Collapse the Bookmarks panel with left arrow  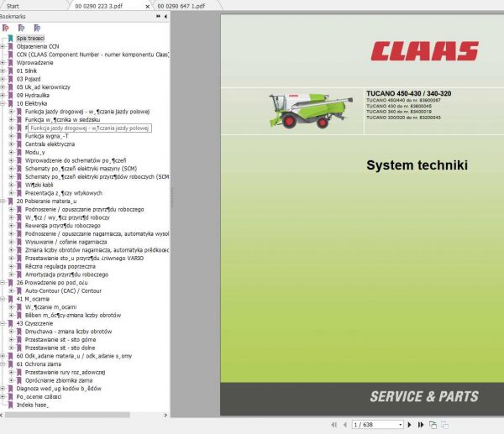[x=165, y=17]
